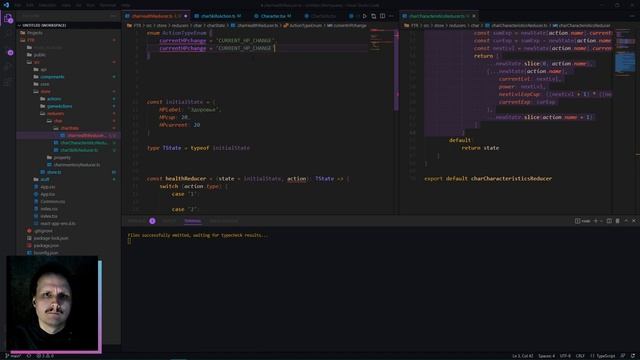Screen dimensions: 640x360
Task: Open errors and warnings count in status bar
Action: [45, 356]
